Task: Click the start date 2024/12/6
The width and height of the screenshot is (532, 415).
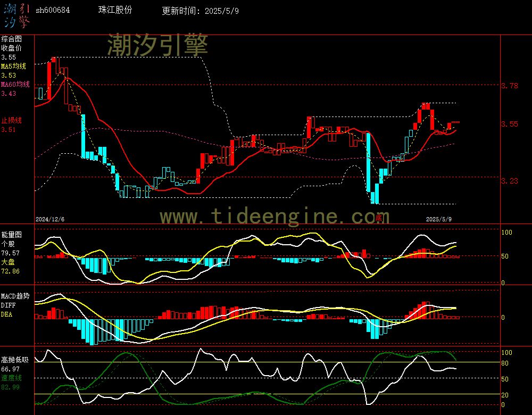Action: 50,219
